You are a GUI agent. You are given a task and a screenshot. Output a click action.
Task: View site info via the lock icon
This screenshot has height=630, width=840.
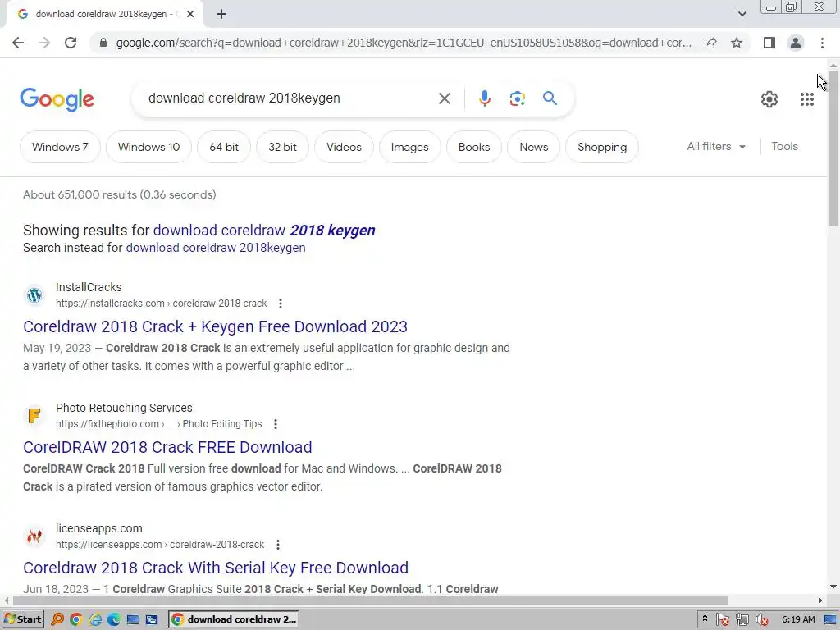pyautogui.click(x=103, y=43)
